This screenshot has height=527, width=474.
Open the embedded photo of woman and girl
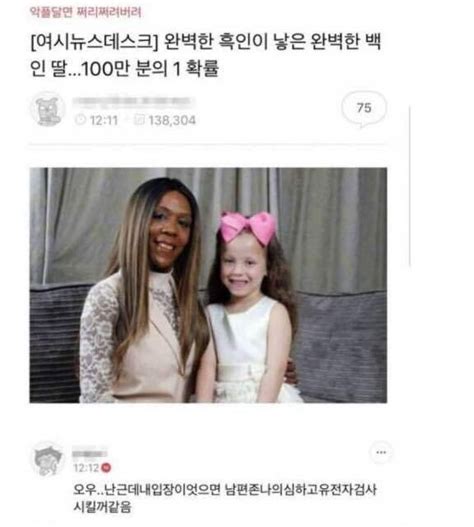pyautogui.click(x=208, y=285)
